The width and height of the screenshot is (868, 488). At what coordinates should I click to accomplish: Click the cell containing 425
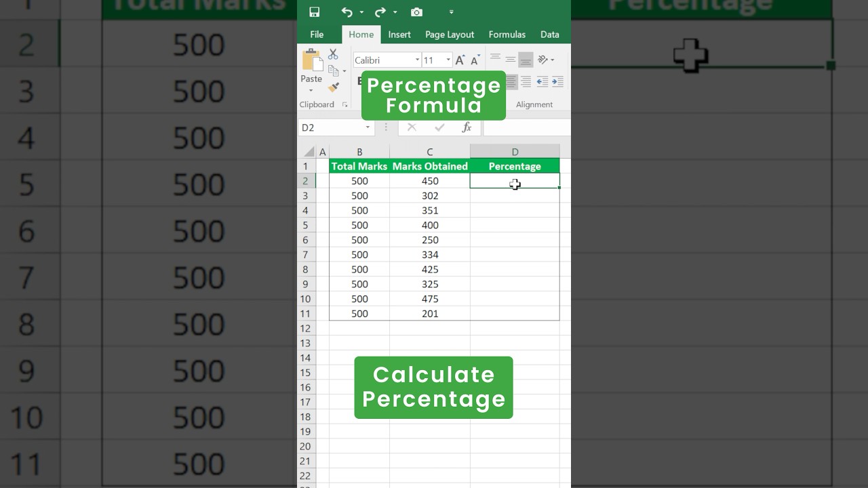pyautogui.click(x=430, y=269)
